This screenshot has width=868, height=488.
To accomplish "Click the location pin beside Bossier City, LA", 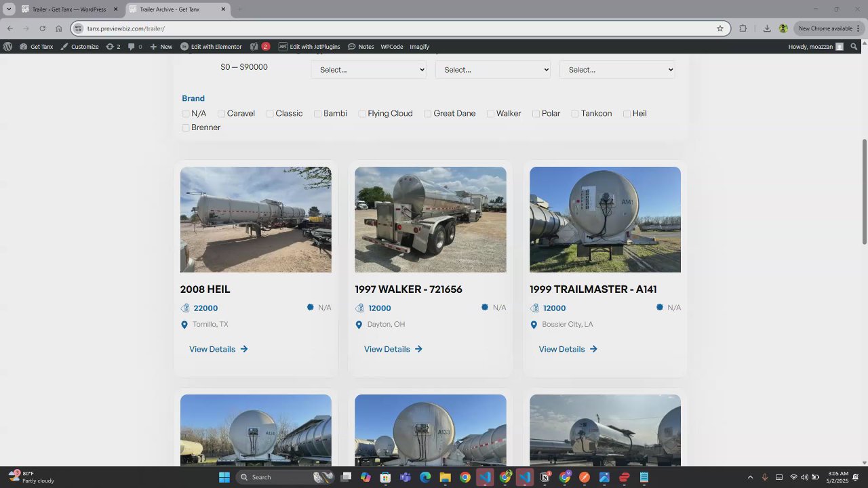I will tap(534, 325).
